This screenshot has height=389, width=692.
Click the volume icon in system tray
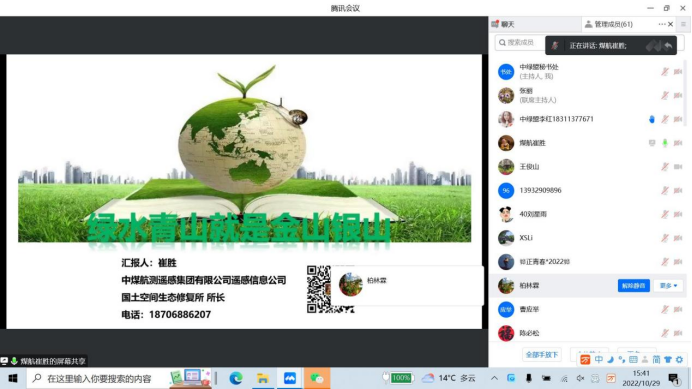click(x=580, y=378)
